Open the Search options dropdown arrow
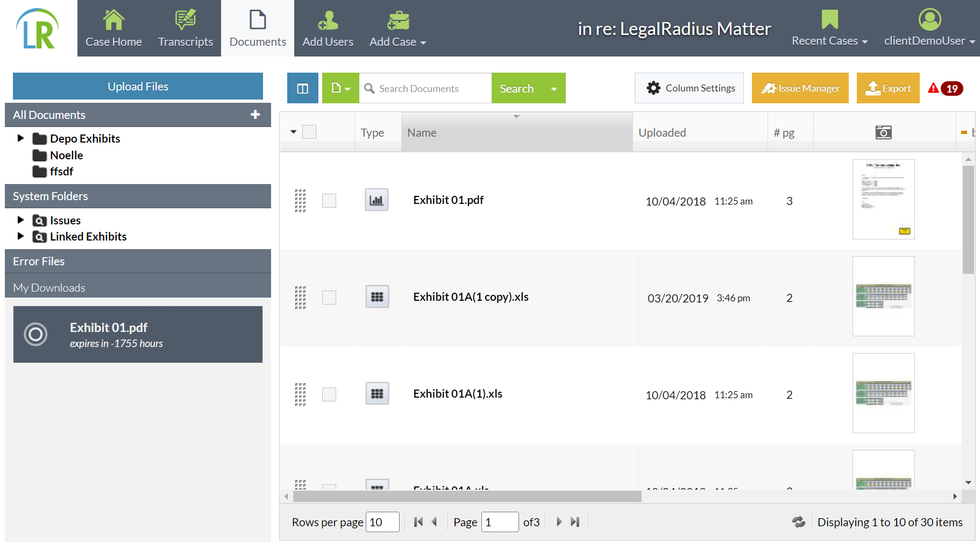Image resolution: width=980 pixels, height=544 pixels. pos(554,88)
